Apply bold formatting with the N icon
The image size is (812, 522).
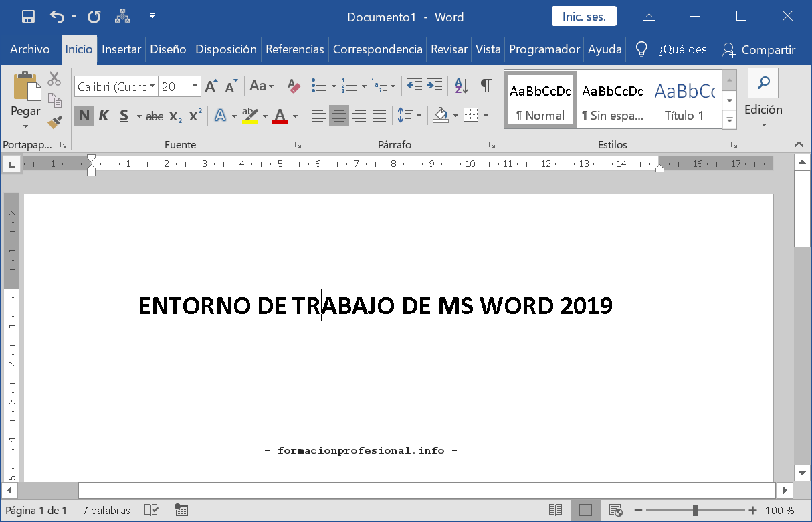(x=84, y=115)
